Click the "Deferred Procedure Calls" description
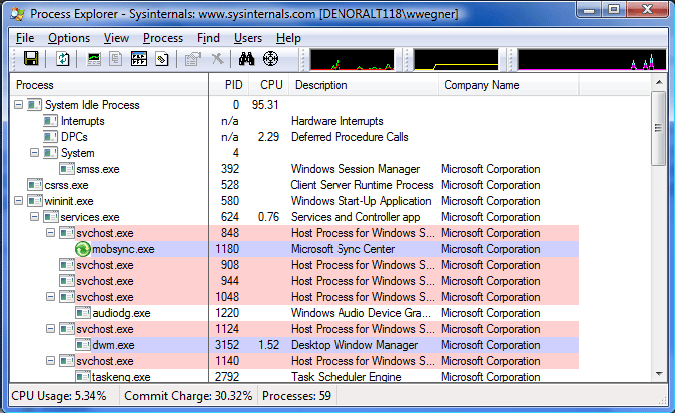Viewport: 675px width, 413px height. (350, 137)
